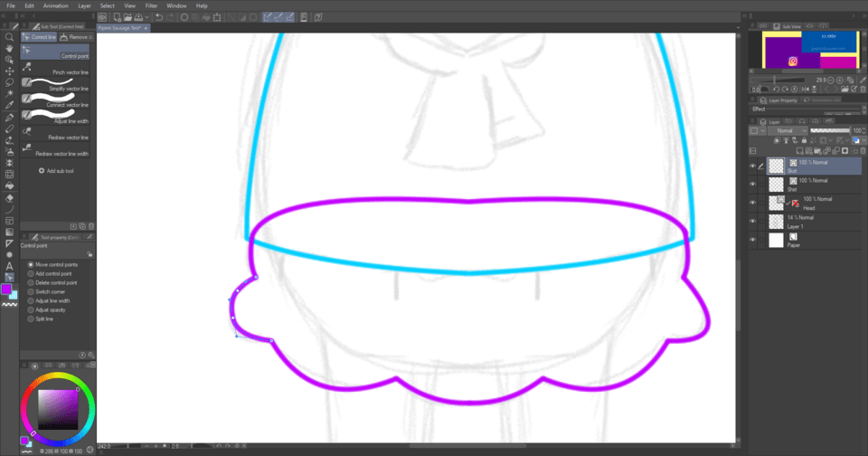Select Delete control point option
The width and height of the screenshot is (868, 456).
[55, 282]
